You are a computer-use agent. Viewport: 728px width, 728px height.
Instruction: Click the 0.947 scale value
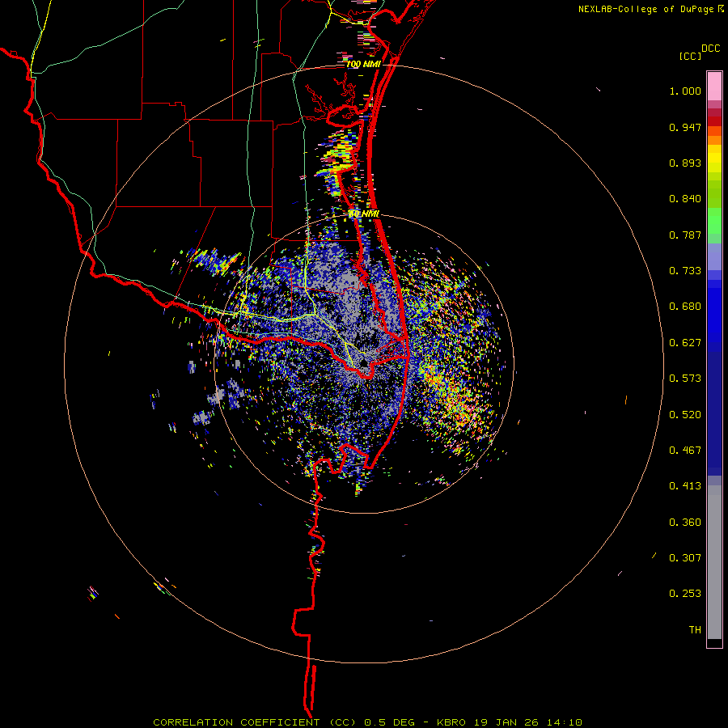[685, 127]
